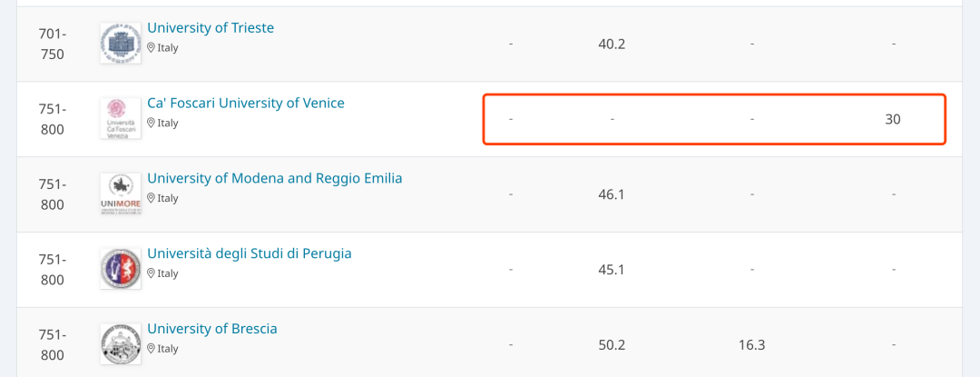Image resolution: width=980 pixels, height=377 pixels.
Task: Click the Università degli Studi di Perugia logo
Action: (121, 270)
